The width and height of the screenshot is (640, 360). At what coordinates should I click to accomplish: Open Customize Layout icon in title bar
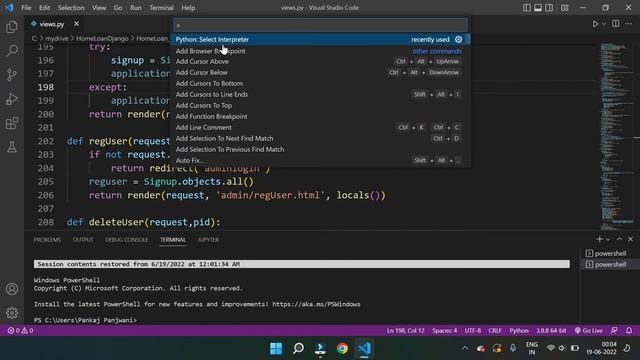coord(564,8)
